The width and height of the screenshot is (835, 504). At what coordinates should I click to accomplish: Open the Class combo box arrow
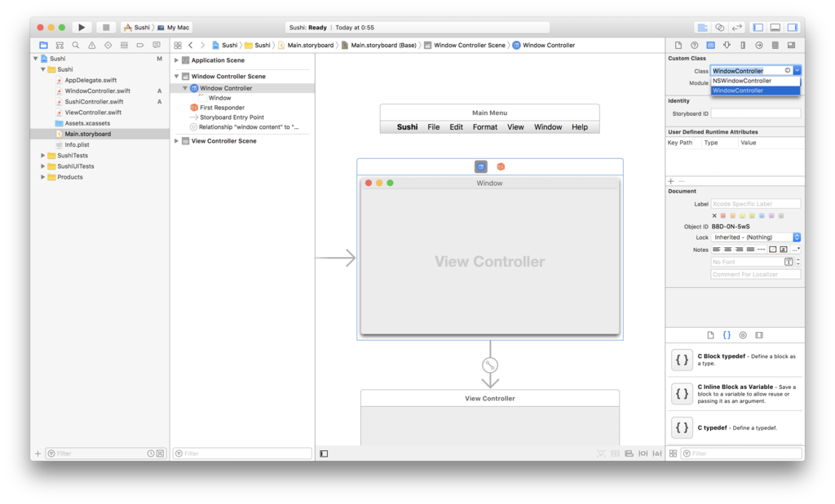point(797,70)
